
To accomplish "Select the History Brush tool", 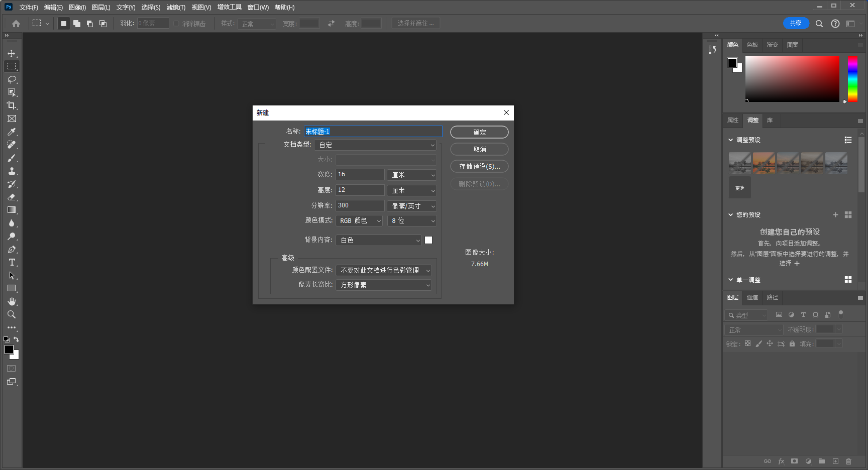I will [x=12, y=184].
